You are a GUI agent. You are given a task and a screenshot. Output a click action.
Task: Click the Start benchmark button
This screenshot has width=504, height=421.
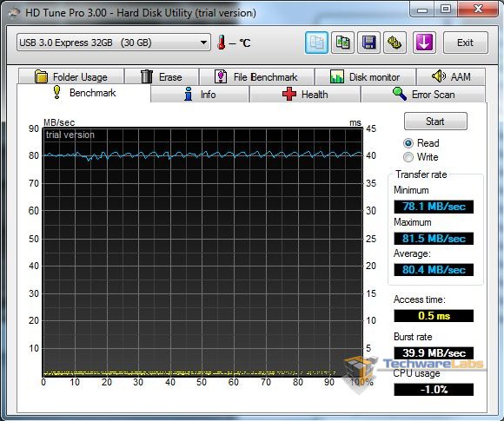point(435,121)
